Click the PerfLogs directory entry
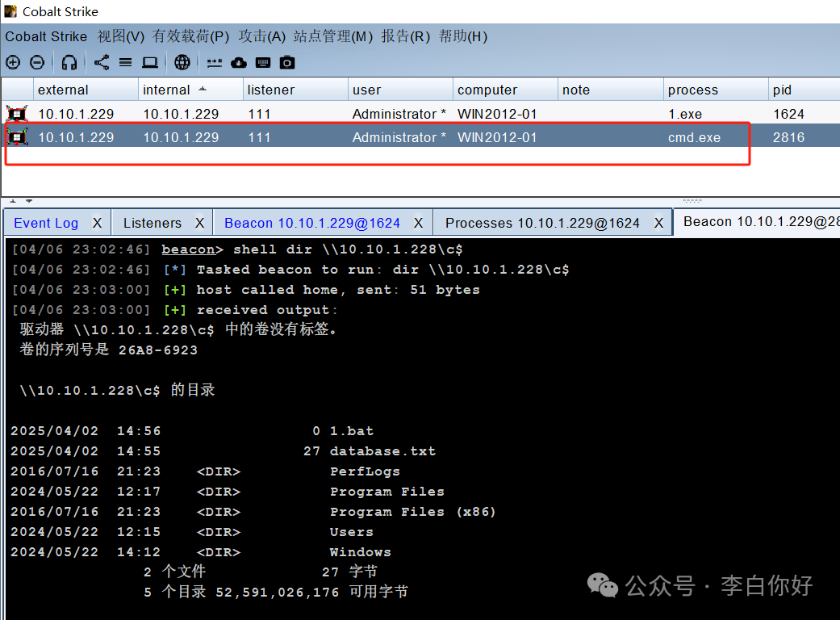 pos(365,471)
